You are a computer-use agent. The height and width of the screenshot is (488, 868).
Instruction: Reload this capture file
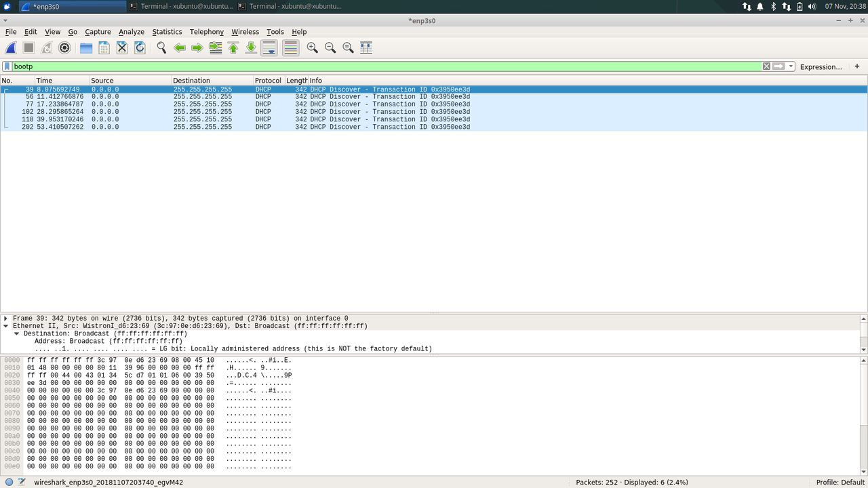click(140, 48)
